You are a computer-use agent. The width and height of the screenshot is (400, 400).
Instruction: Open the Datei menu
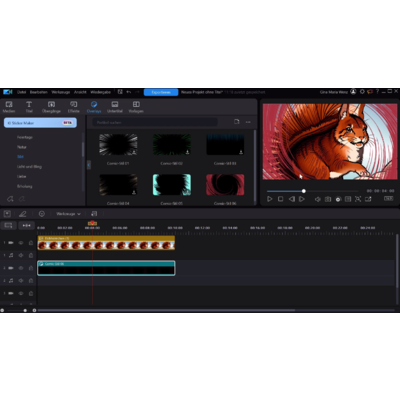click(22, 92)
